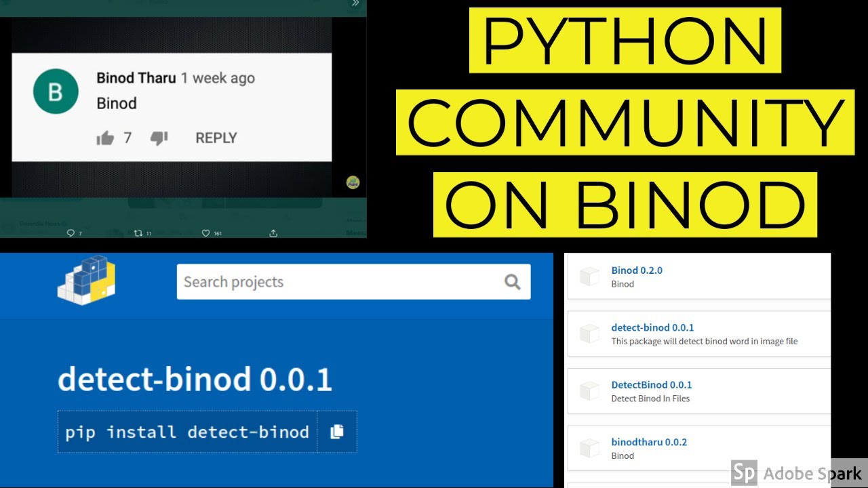
Task: Click the thumbs-up icon on Binod comment
Action: [105, 138]
